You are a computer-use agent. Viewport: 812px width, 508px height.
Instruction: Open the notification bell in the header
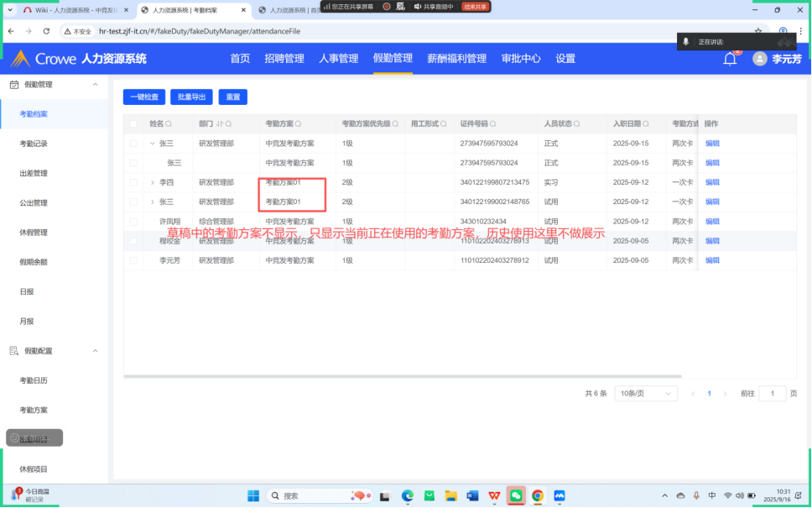pos(730,59)
